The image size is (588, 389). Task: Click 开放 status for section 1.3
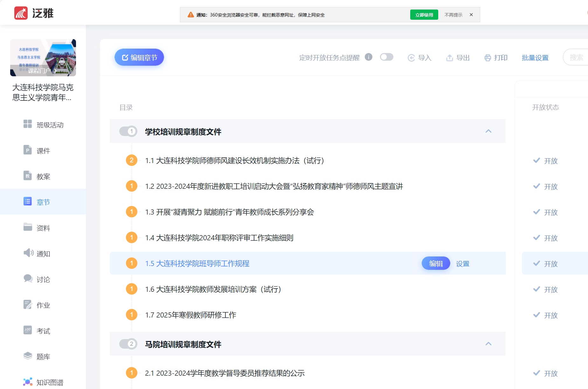546,212
